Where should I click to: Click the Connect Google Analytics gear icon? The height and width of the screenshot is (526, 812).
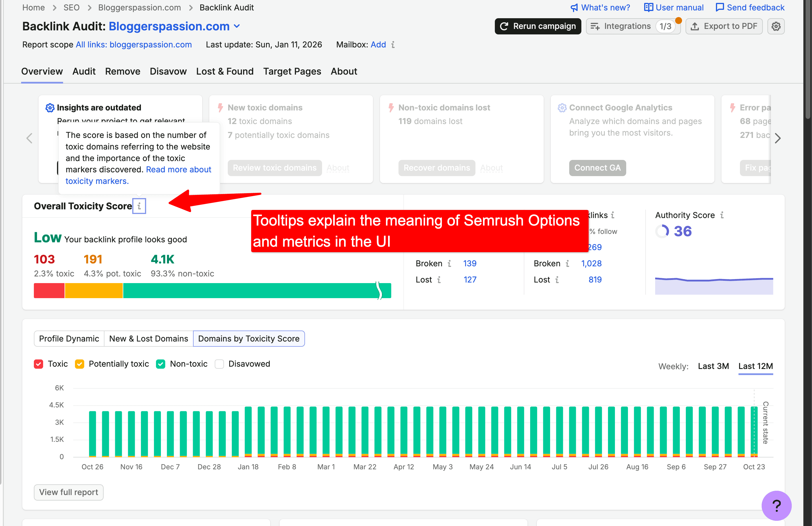(562, 108)
